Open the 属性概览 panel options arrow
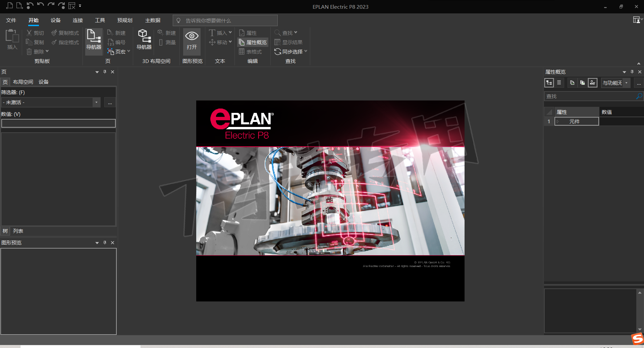 (624, 72)
